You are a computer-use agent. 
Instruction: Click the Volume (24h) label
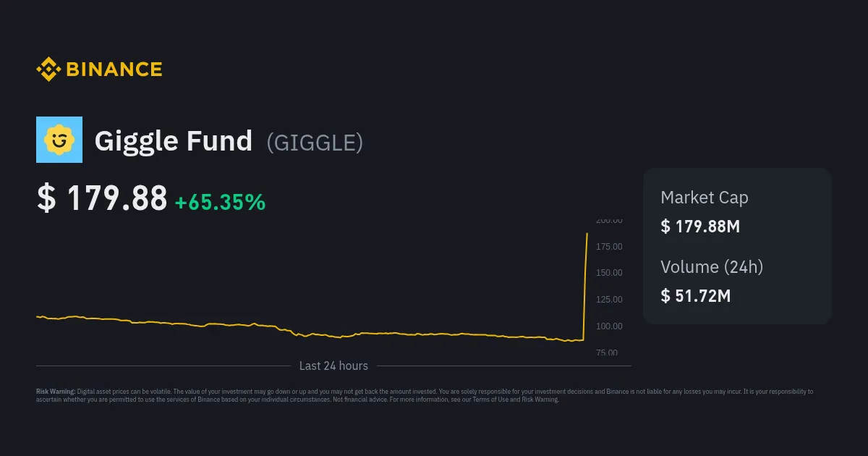tap(711, 266)
